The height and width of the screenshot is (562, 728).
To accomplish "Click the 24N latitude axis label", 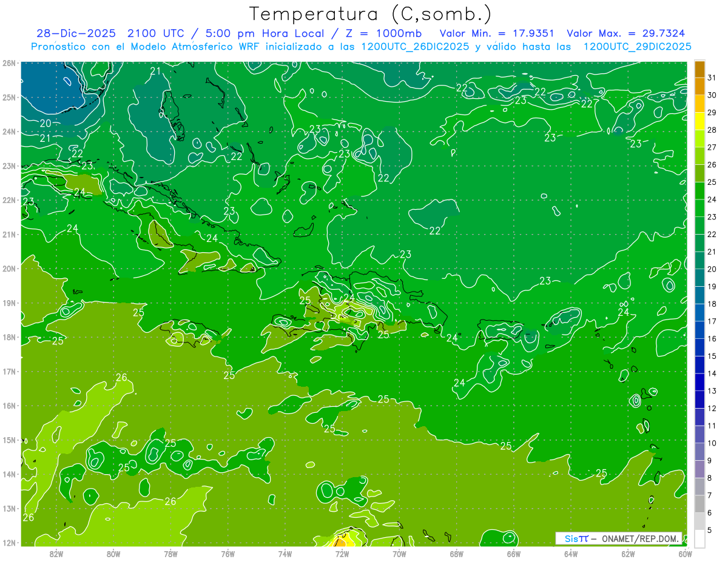I will pyautogui.click(x=9, y=132).
